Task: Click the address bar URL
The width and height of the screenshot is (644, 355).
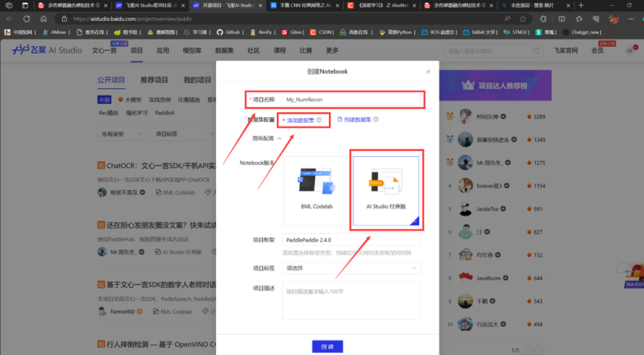Action: 133,19
